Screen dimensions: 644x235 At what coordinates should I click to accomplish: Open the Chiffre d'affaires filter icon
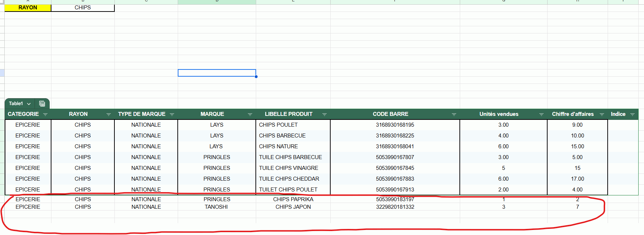602,114
